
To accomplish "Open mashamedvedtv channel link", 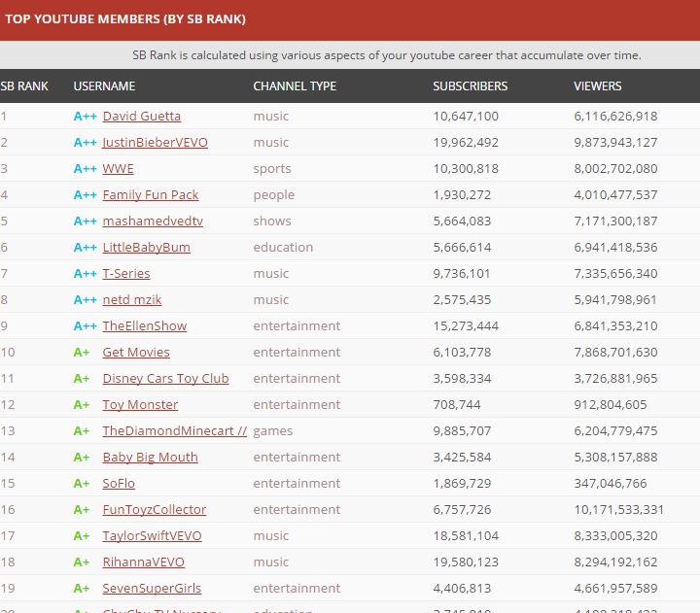I will click(x=153, y=221).
